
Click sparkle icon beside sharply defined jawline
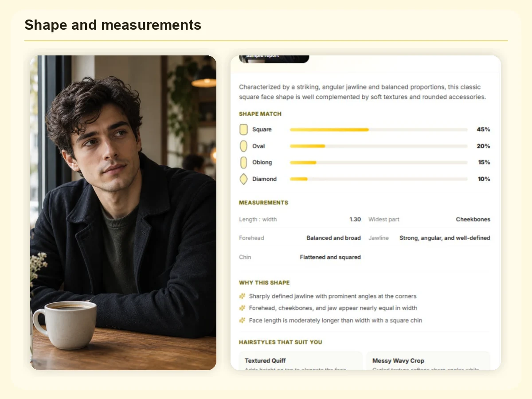(242, 296)
